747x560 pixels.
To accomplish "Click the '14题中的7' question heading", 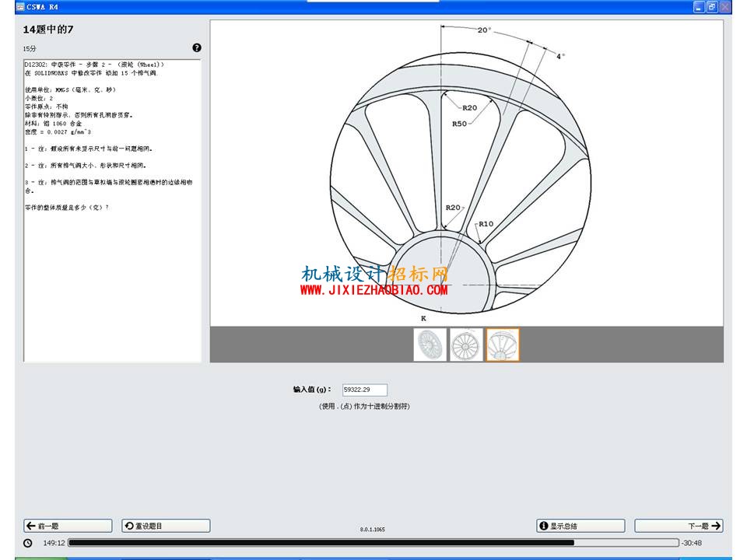I will click(48, 30).
